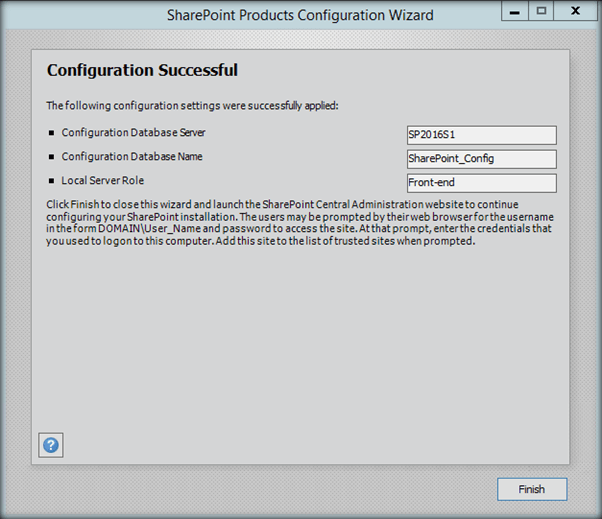Viewport: 602px width, 519px height.
Task: Close the wizard with the X button
Action: (x=577, y=11)
